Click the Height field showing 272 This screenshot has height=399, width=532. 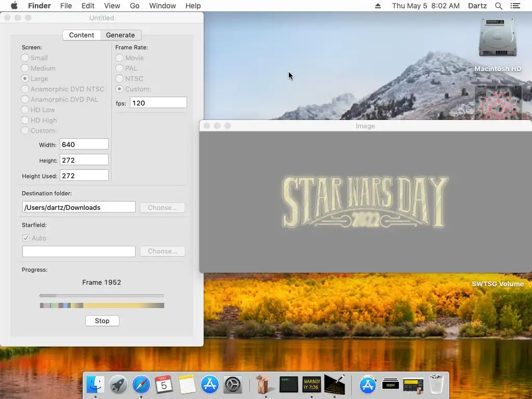point(84,160)
